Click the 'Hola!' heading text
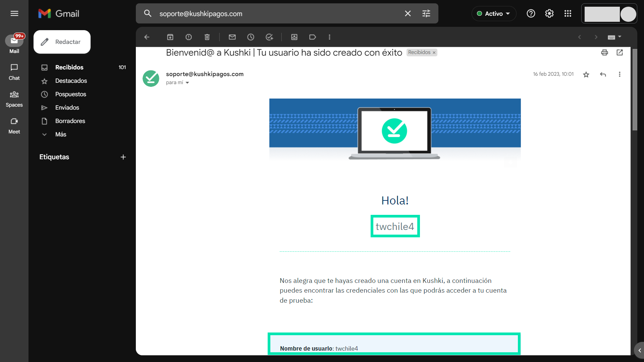 (x=395, y=200)
